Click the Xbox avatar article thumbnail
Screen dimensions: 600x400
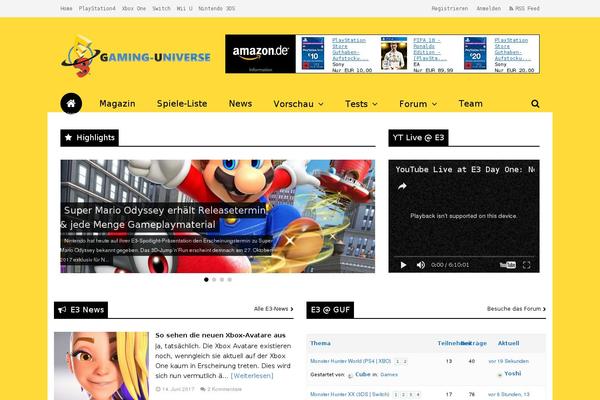pyautogui.click(x=101, y=366)
